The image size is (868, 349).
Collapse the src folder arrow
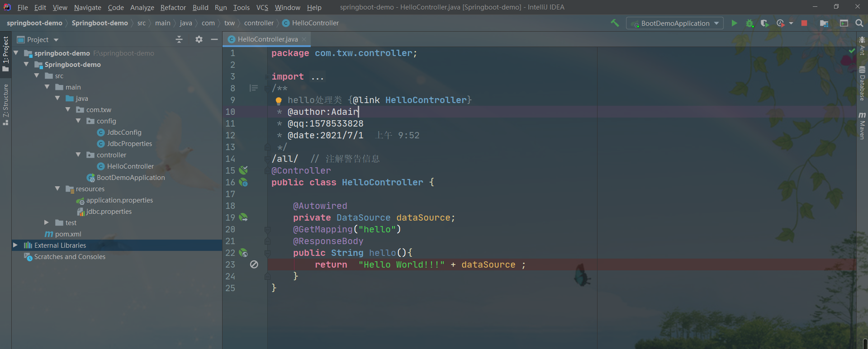pyautogui.click(x=37, y=75)
